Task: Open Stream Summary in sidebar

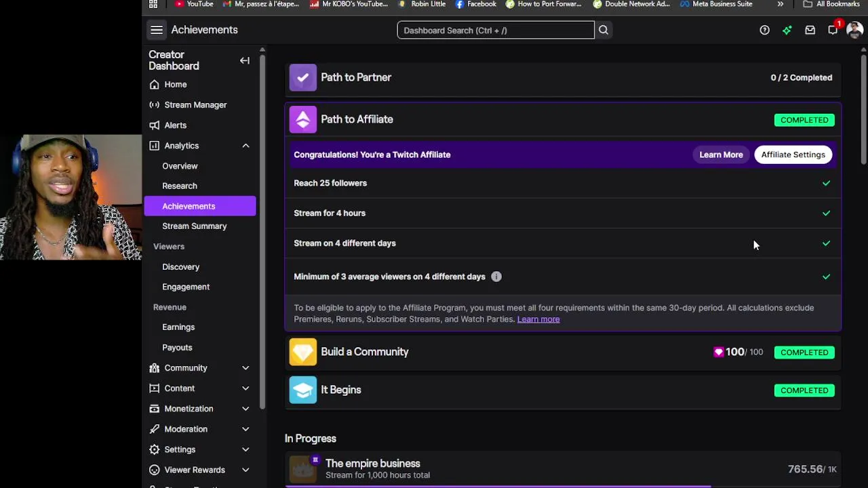Action: click(x=194, y=226)
